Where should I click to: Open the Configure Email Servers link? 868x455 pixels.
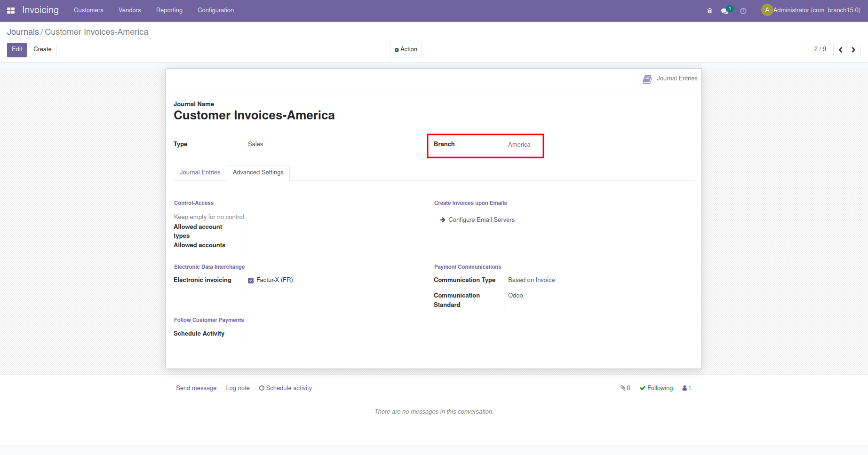pos(481,220)
